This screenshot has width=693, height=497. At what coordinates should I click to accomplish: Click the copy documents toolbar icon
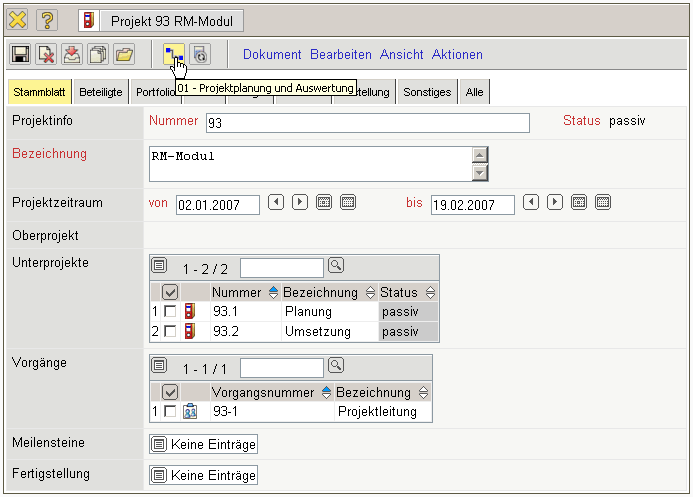point(98,54)
